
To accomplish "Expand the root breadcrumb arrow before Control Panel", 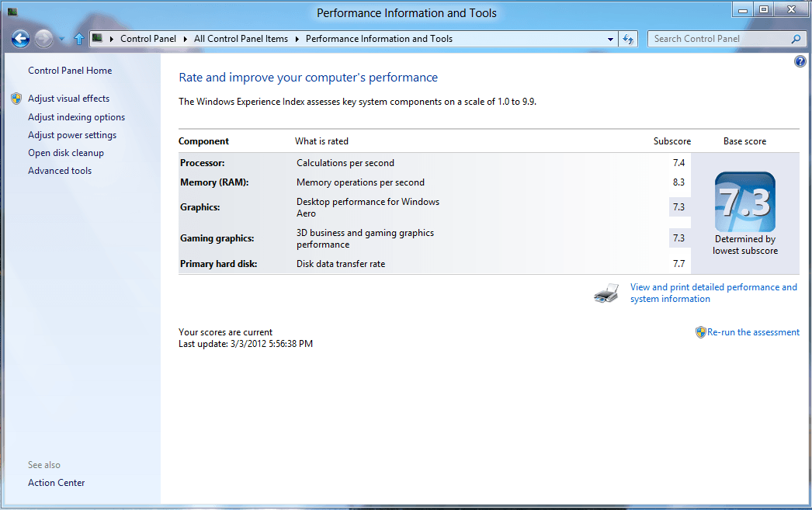I will coord(111,39).
